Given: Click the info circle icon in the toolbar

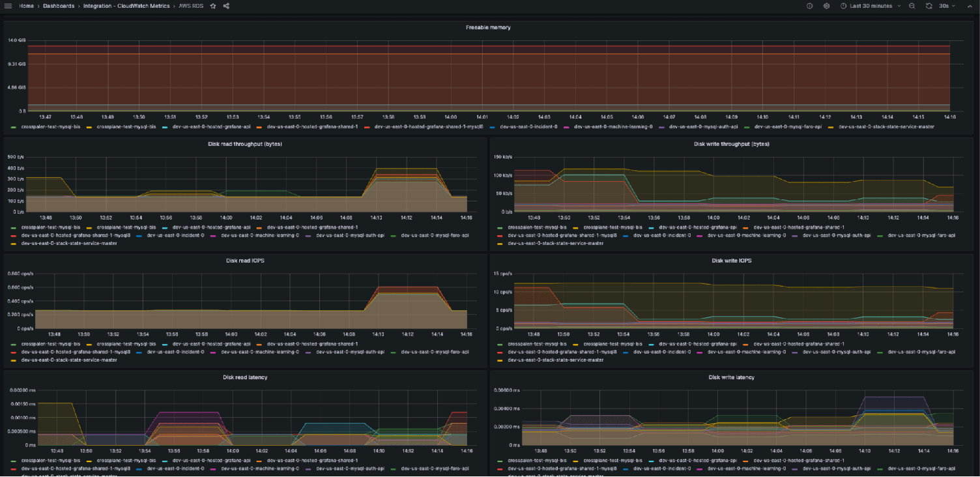Looking at the screenshot, I should [x=809, y=6].
